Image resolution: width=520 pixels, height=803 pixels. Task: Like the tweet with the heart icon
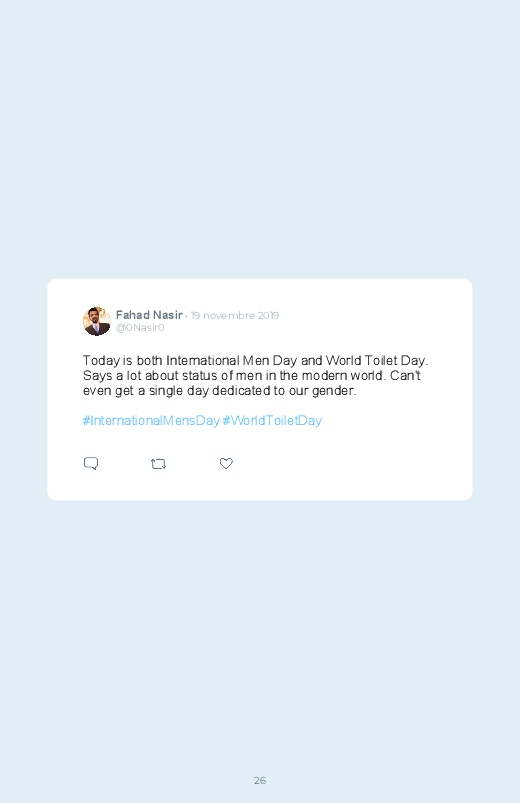(226, 463)
